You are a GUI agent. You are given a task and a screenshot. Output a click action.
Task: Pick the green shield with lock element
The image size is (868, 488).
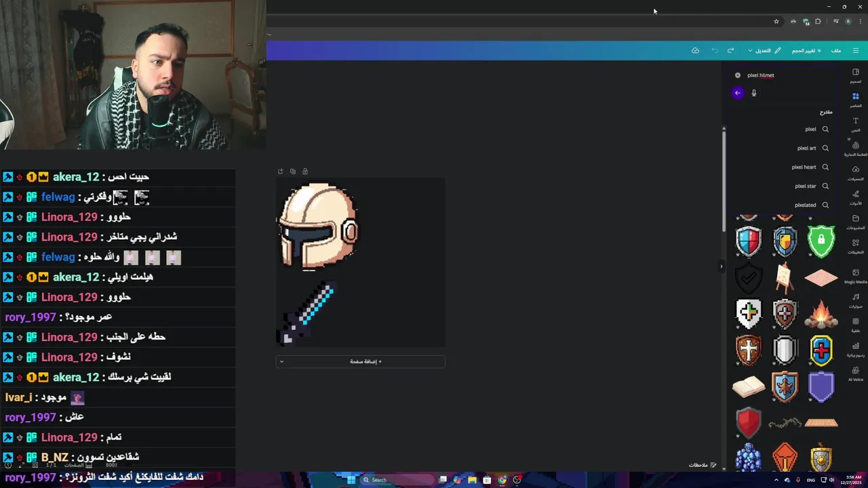coord(821,241)
